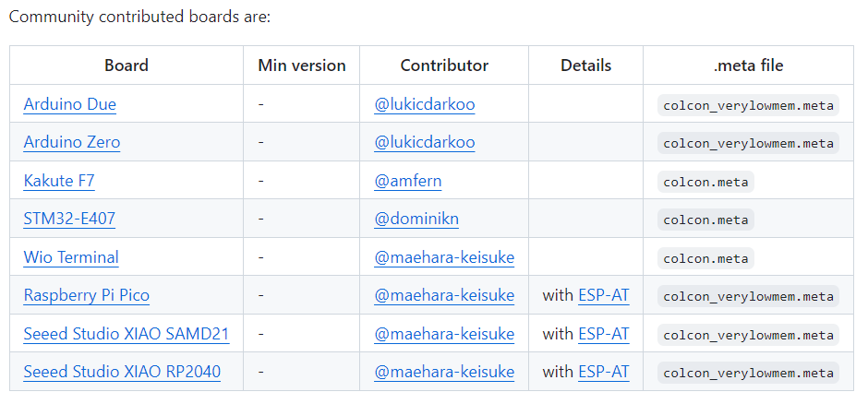Screen dimensions: 868x404
Task: Click the Kakute F7 link
Action: [x=58, y=181]
